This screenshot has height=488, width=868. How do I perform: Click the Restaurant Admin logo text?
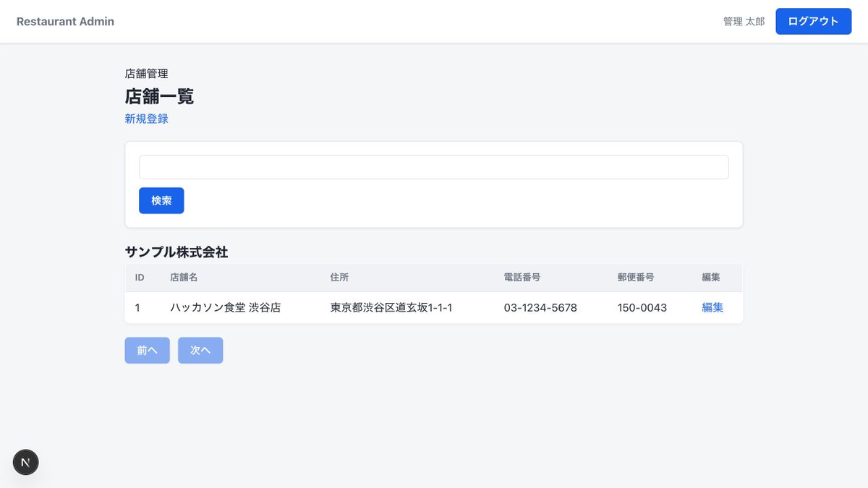click(65, 22)
